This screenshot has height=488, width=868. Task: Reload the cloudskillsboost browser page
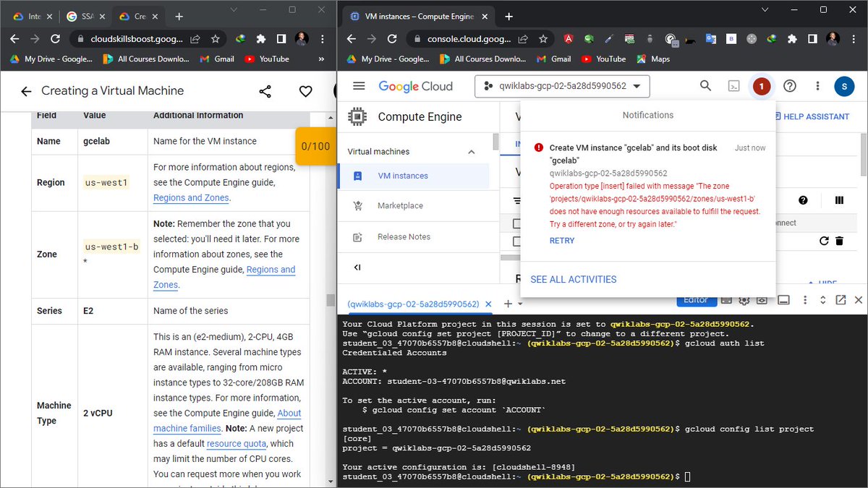tap(55, 39)
